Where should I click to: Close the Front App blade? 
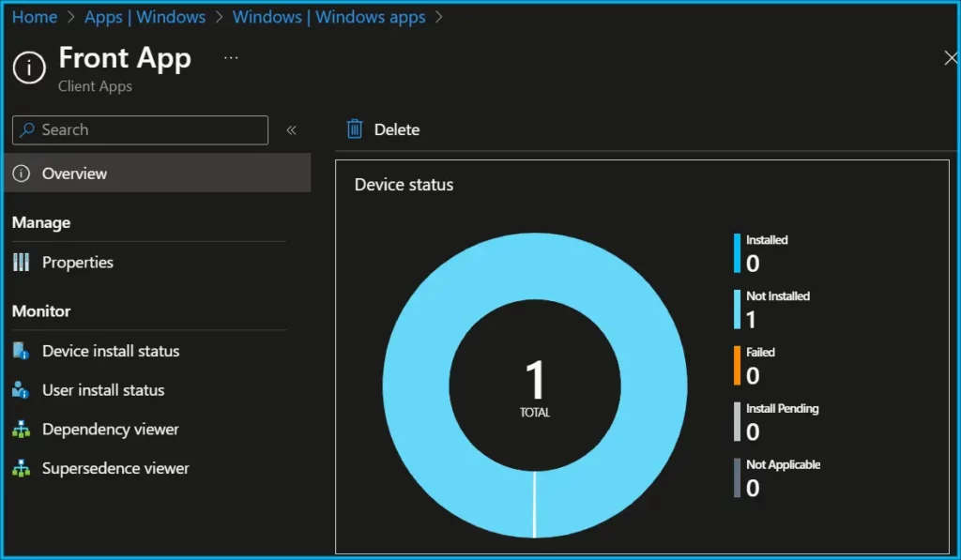click(x=951, y=58)
